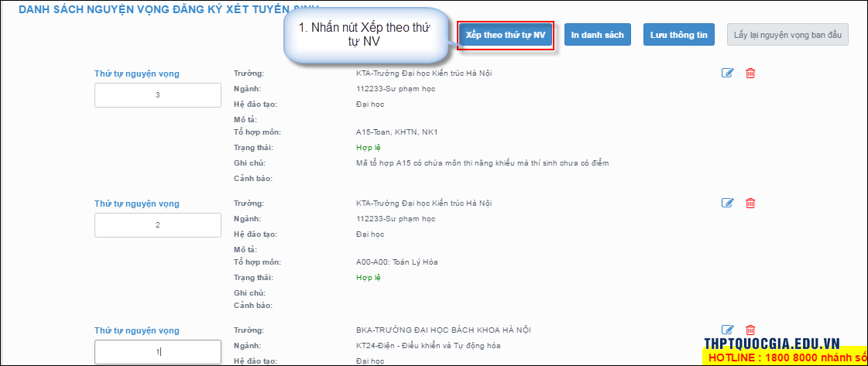
Task: Edit the Bách Khoa Hà Nội wish entry
Action: [727, 330]
